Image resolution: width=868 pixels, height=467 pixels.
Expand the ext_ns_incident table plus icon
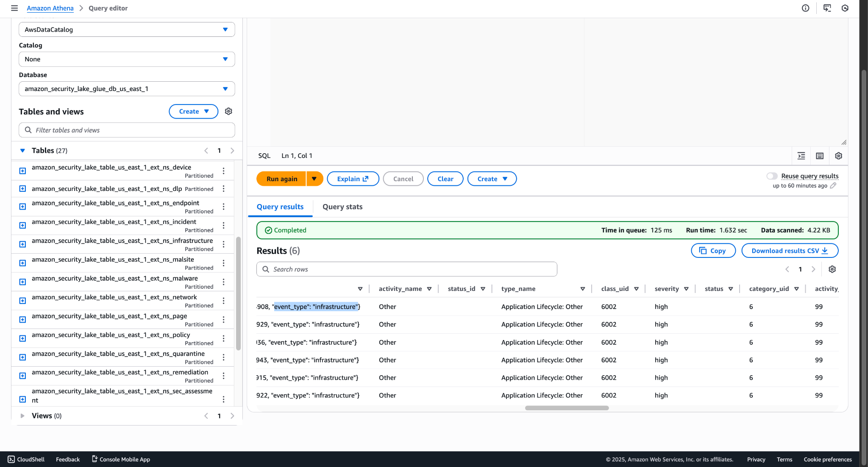tap(23, 225)
